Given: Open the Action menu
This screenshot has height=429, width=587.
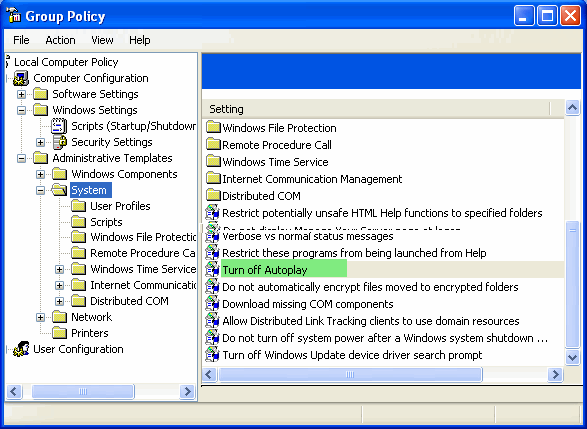Looking at the screenshot, I should click(60, 40).
